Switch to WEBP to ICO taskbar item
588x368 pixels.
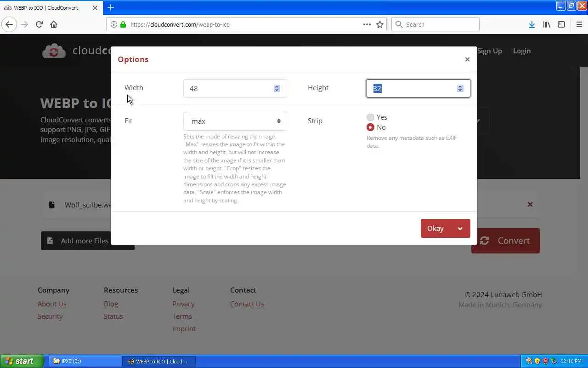159,361
